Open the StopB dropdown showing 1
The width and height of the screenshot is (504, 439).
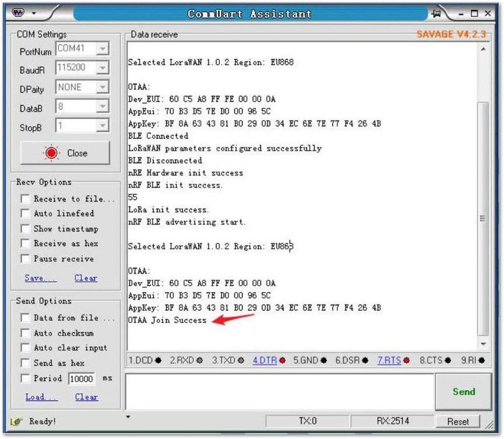click(102, 125)
